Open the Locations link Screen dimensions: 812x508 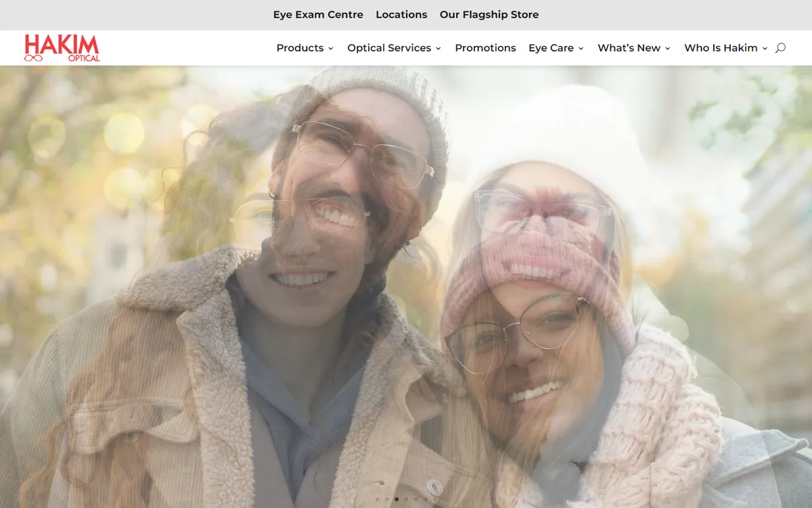point(401,14)
